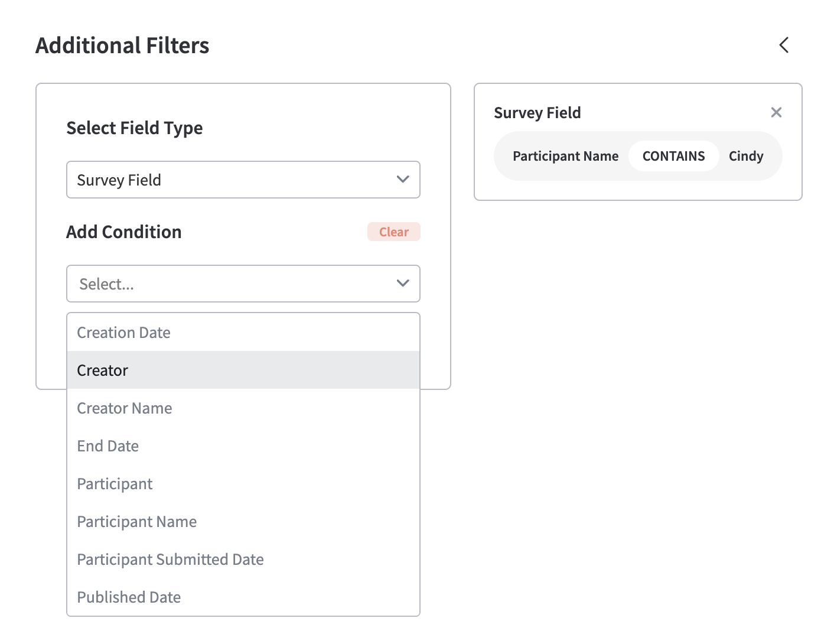834x644 pixels.
Task: Collapse the Additional Filters panel with back chevron
Action: 784,45
